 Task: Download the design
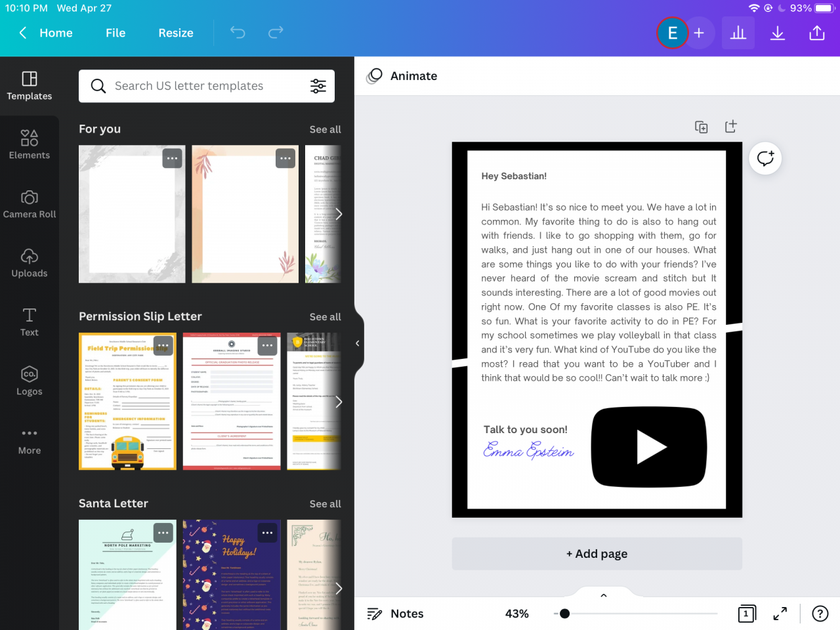778,33
